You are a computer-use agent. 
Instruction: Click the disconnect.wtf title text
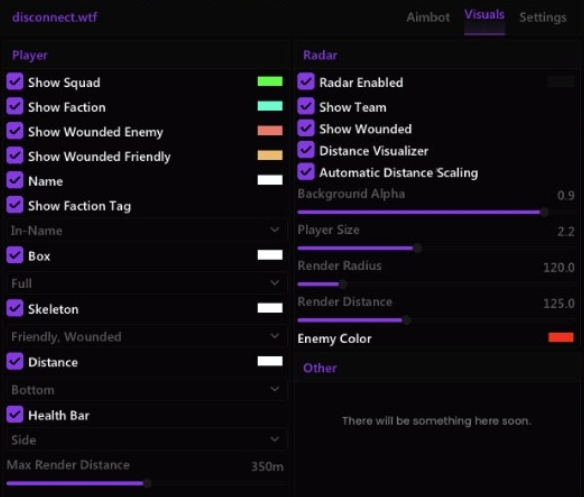point(55,17)
